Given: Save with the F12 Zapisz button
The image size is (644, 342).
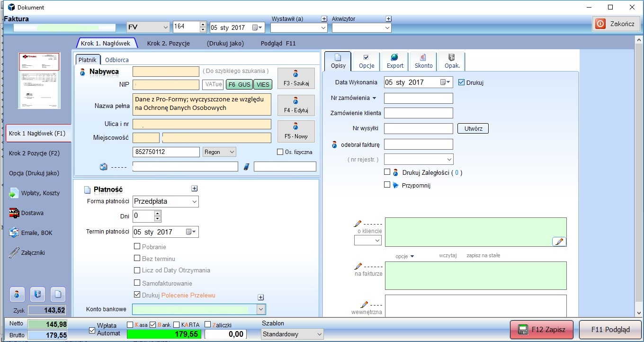Looking at the screenshot, I should [x=541, y=330].
